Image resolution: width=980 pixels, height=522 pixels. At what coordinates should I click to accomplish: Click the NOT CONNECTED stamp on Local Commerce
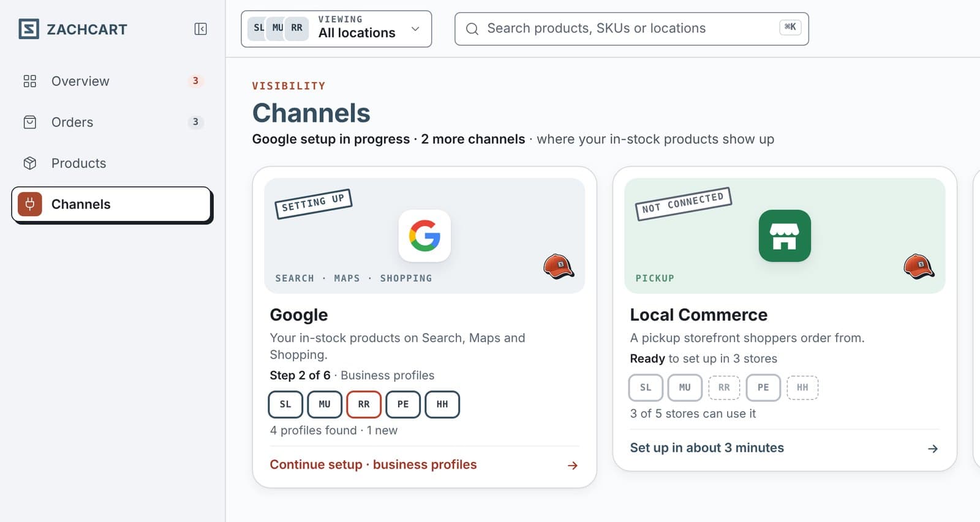pos(683,204)
